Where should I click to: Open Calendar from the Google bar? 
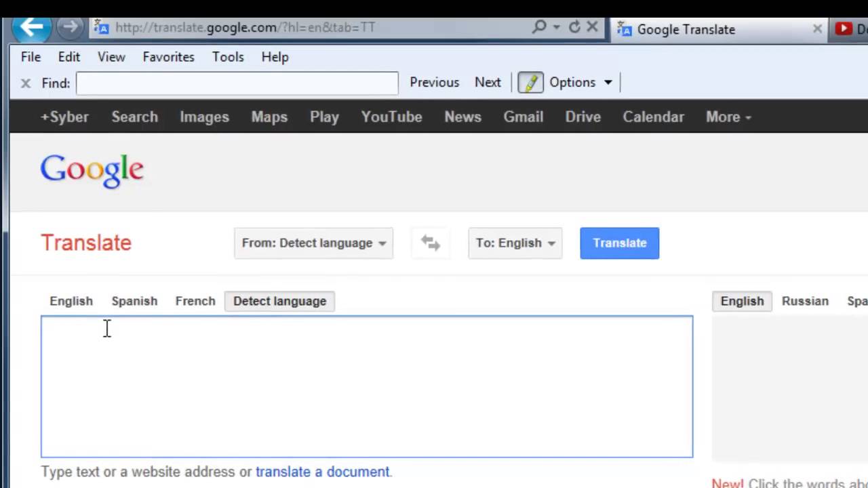point(653,117)
